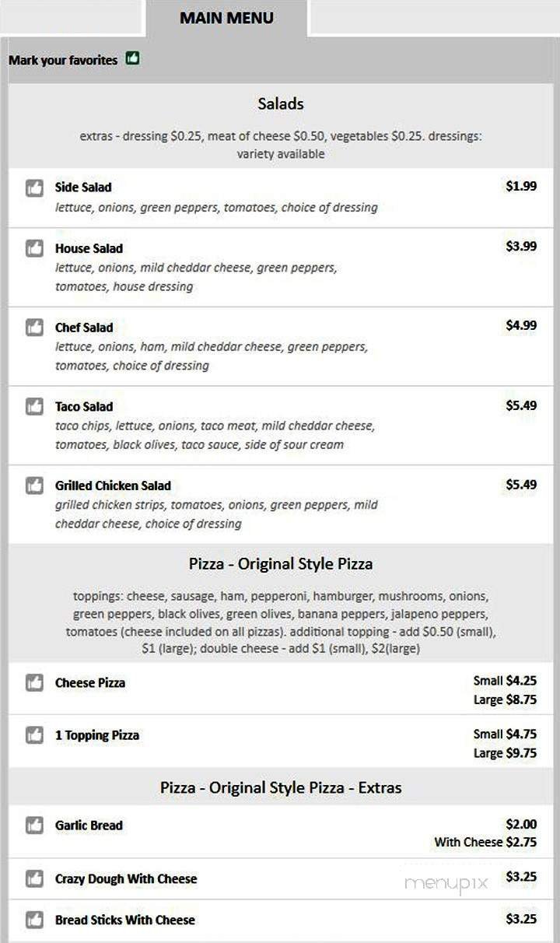Image resolution: width=560 pixels, height=943 pixels.
Task: Switch to the MAIN MENU tab
Action: tap(226, 17)
